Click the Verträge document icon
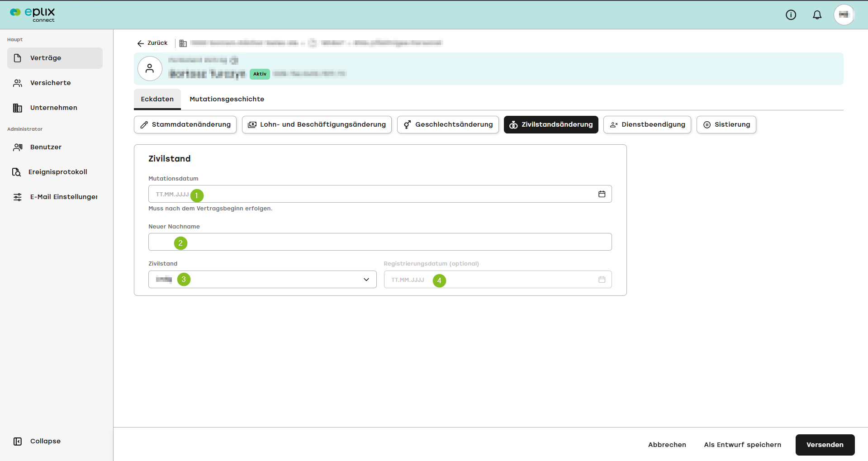Screen dimensions: 868x461 (18, 58)
